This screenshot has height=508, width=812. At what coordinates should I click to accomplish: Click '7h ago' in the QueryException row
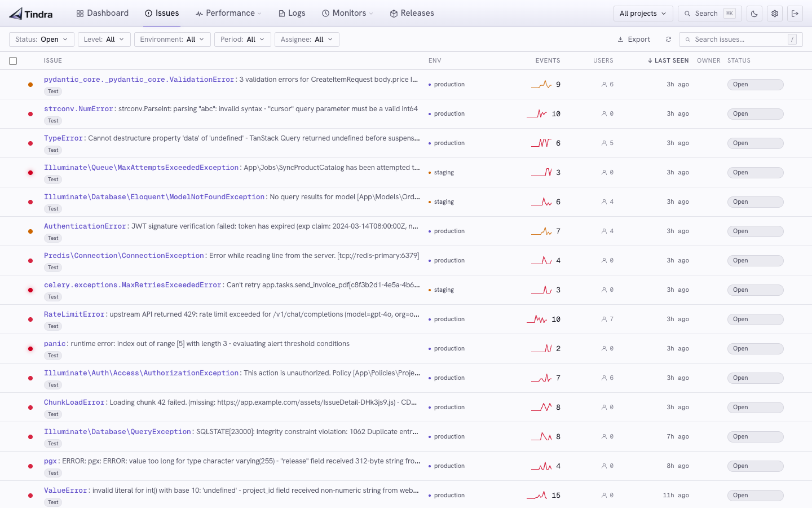[x=678, y=437]
